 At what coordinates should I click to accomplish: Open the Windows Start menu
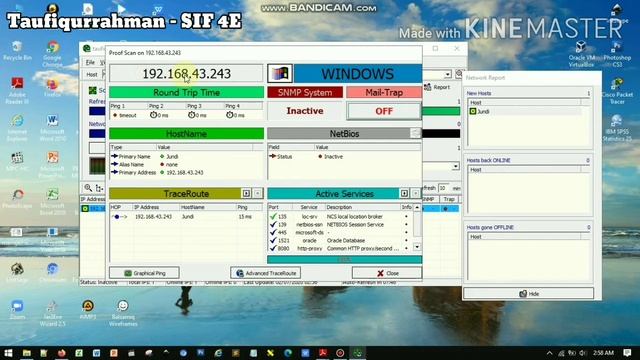click(8, 353)
